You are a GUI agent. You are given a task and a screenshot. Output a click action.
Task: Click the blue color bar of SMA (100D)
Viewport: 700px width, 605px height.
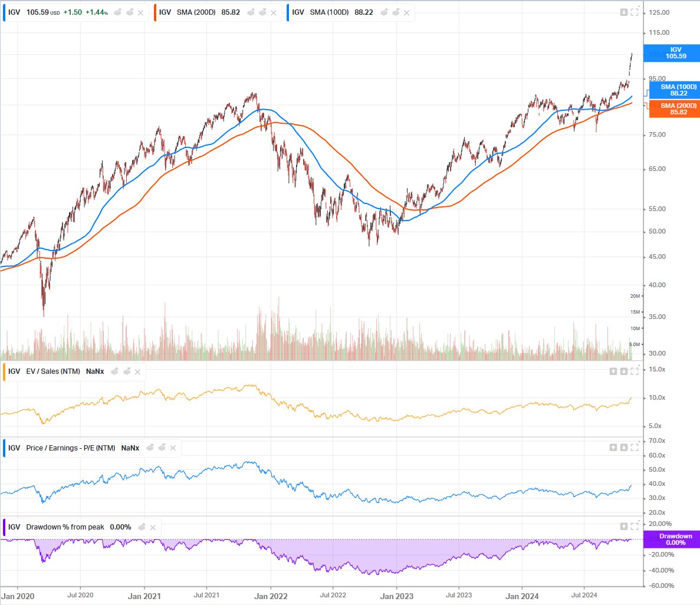pyautogui.click(x=288, y=12)
